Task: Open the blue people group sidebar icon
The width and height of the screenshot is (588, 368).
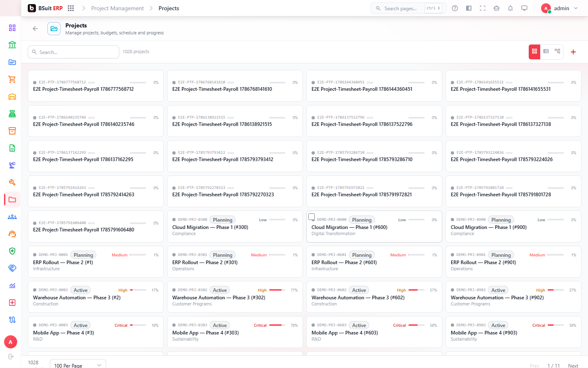Action: coord(12,217)
